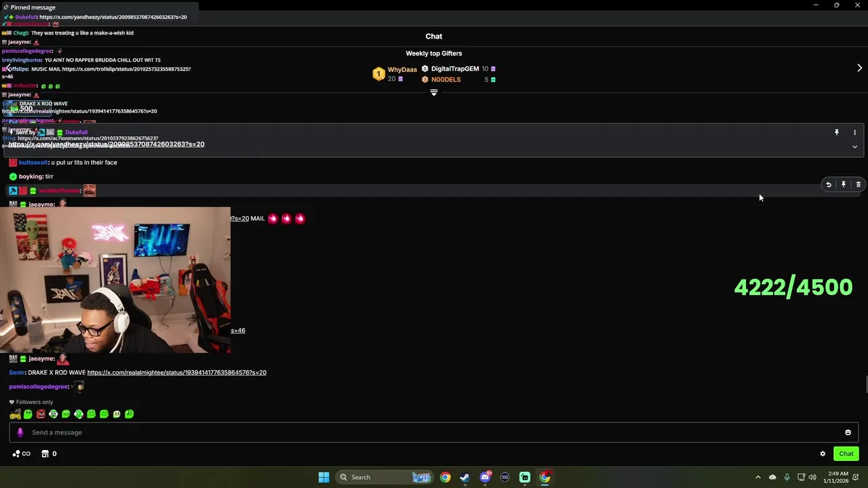This screenshot has height=488, width=868.
Task: Click the buttsexalt username
Action: [x=33, y=163]
